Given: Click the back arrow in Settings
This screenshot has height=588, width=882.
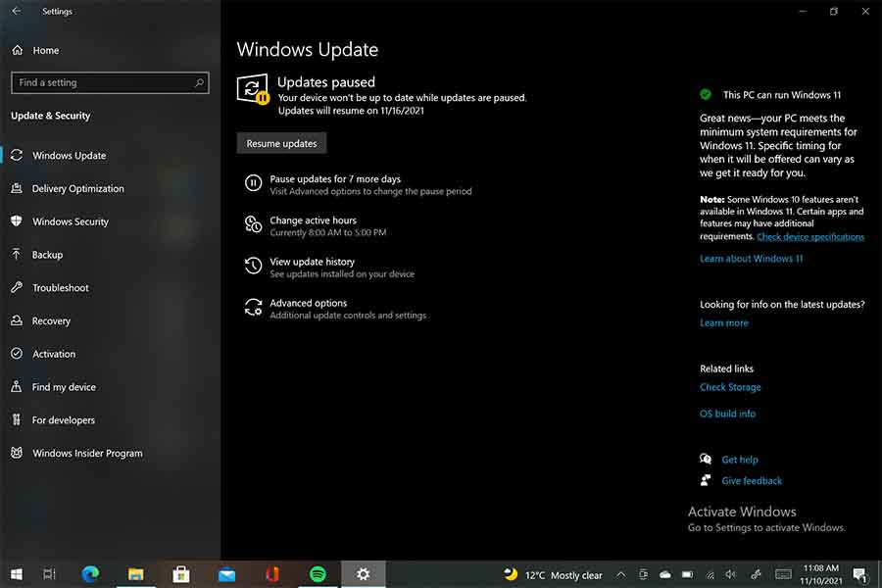Looking at the screenshot, I should tap(16, 12).
